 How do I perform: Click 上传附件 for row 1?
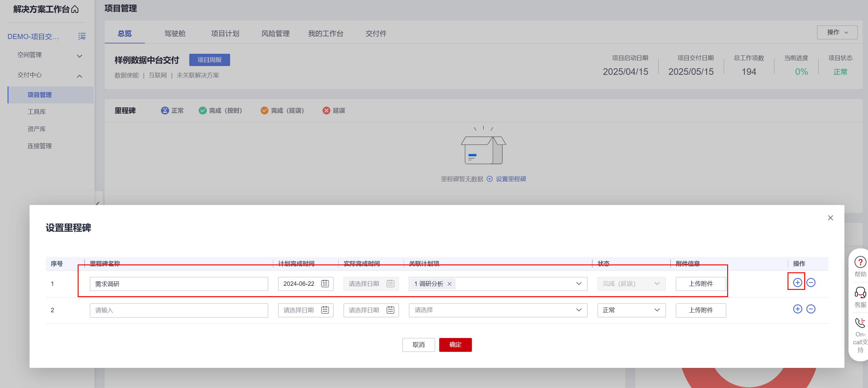tap(700, 284)
